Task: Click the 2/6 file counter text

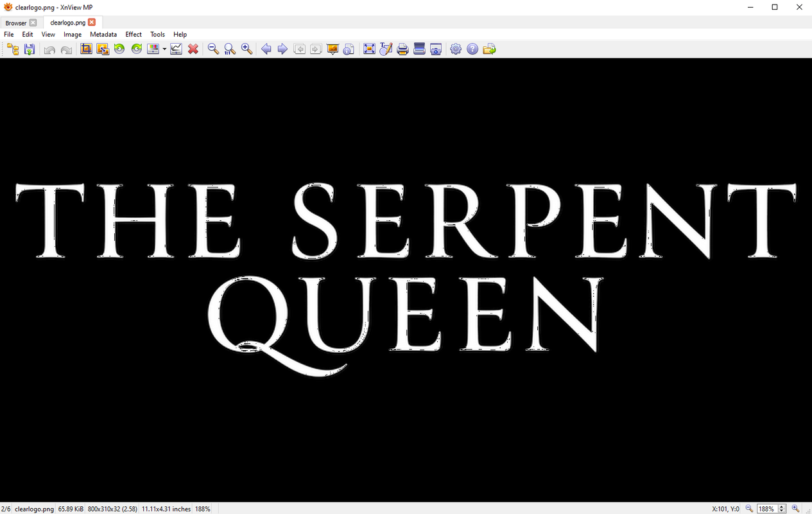Action: click(6, 509)
